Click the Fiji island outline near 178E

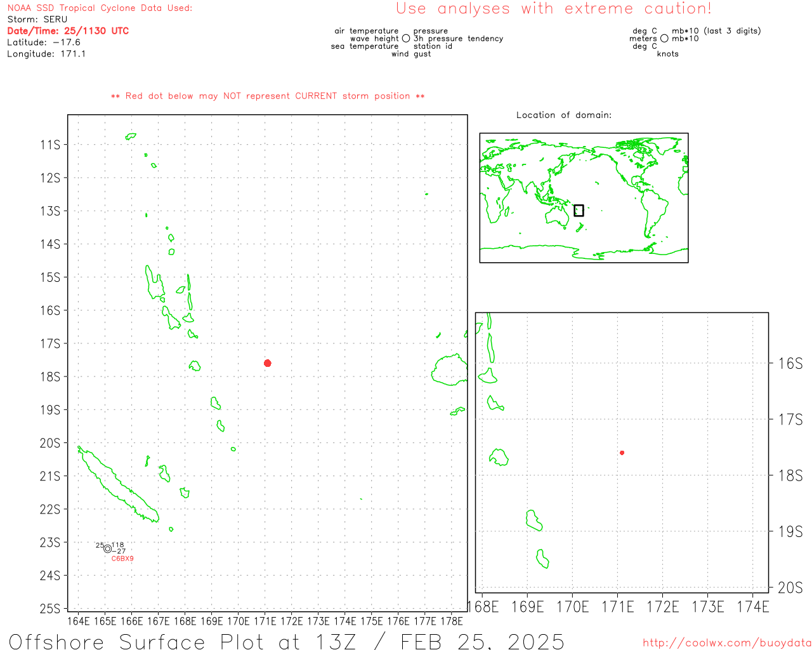(x=450, y=370)
